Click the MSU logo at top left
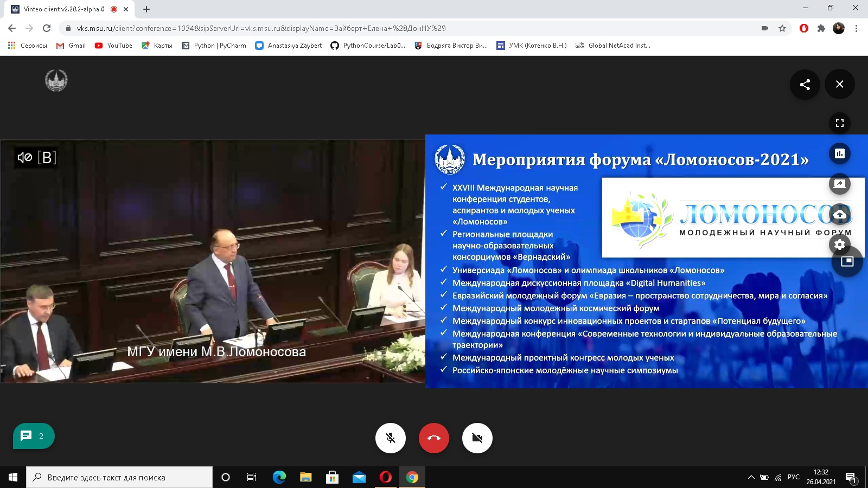This screenshot has width=868, height=488. coord(56,80)
